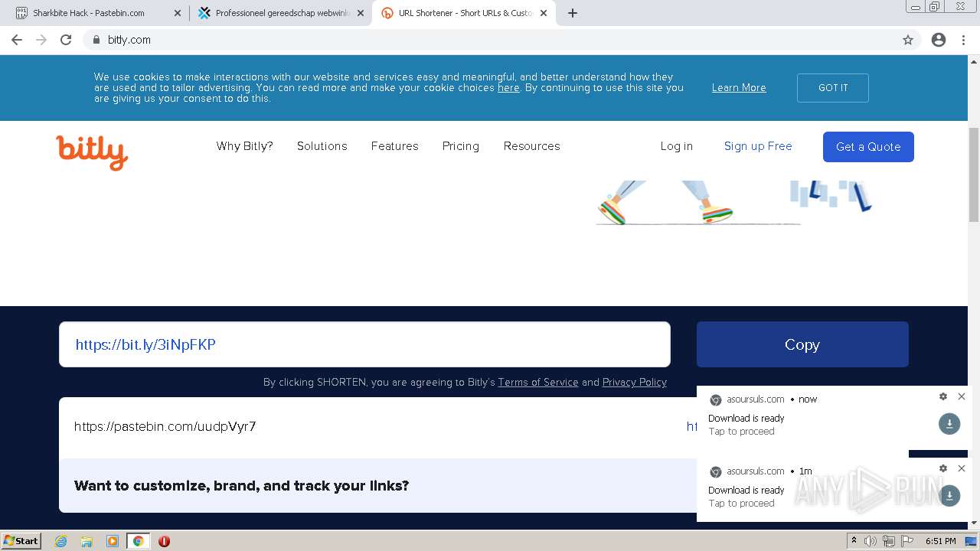The height and width of the screenshot is (551, 980).
Task: Open the Chrome three-dot menu
Action: pyautogui.click(x=963, y=40)
